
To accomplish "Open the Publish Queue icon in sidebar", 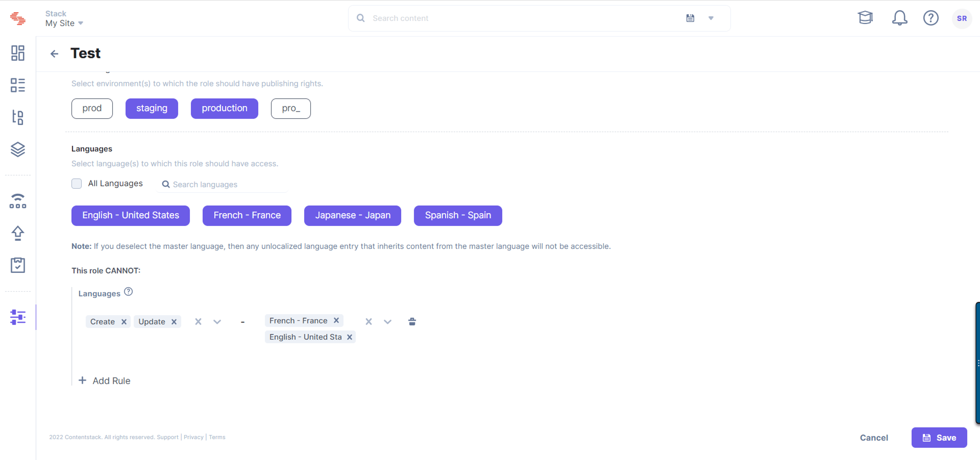I will (x=18, y=201).
